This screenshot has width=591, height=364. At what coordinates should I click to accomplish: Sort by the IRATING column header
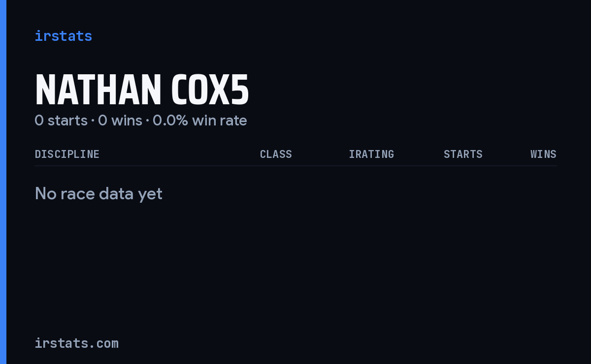click(x=371, y=154)
